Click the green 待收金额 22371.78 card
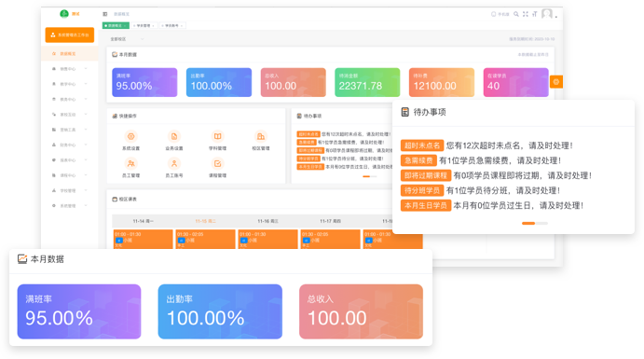 click(x=367, y=82)
